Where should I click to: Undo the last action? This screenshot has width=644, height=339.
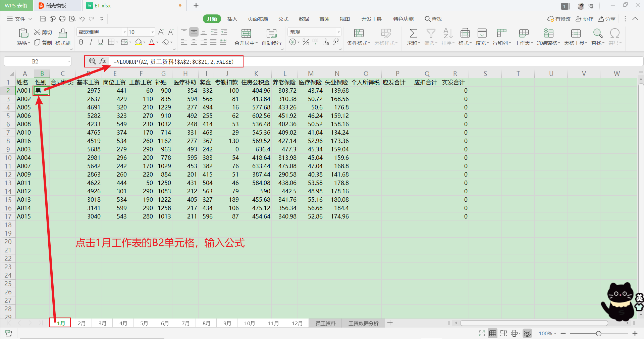[82, 19]
